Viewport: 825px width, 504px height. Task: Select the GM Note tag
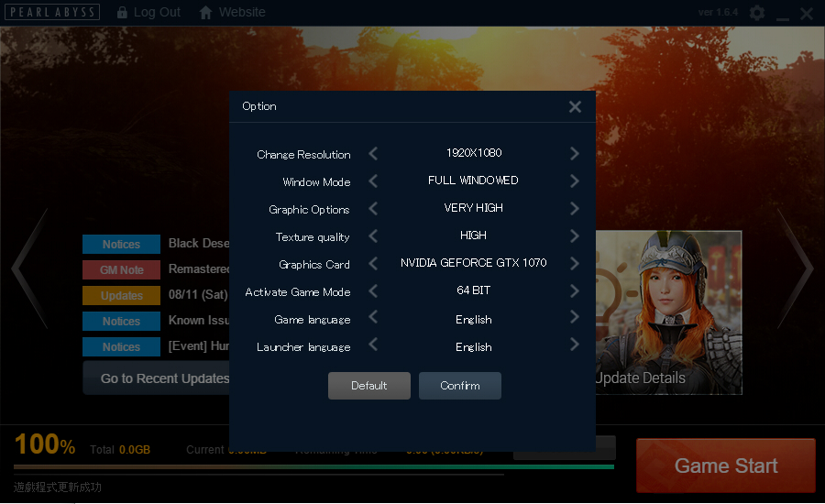tap(122, 270)
